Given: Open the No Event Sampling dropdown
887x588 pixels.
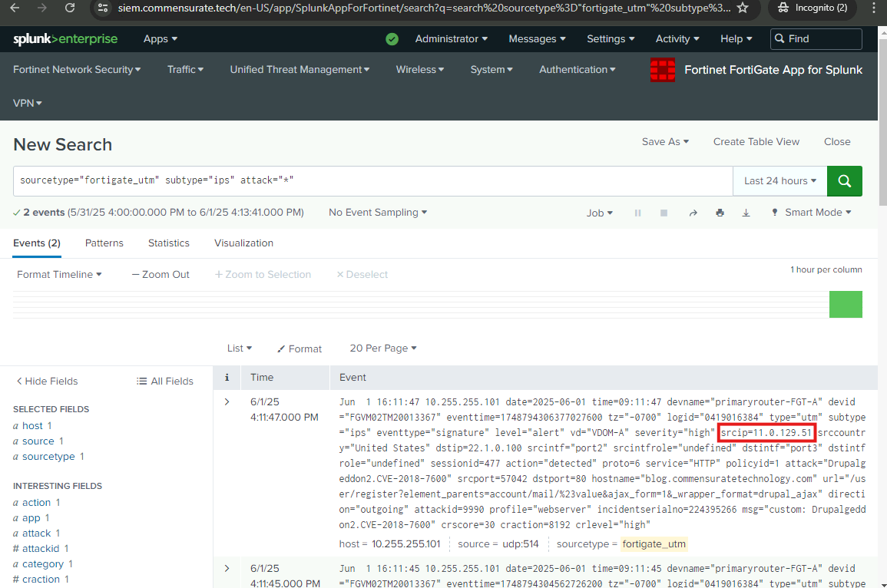Looking at the screenshot, I should [378, 213].
